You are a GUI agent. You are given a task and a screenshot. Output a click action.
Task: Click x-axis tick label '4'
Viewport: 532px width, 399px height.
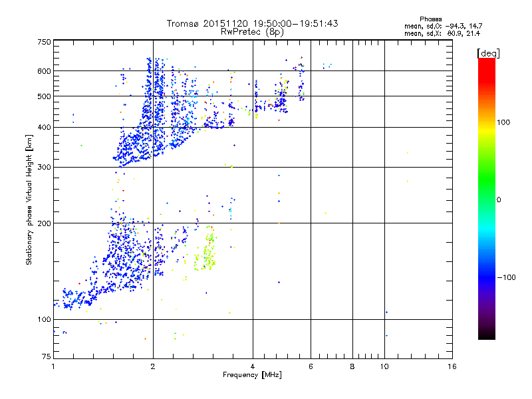pos(253,366)
